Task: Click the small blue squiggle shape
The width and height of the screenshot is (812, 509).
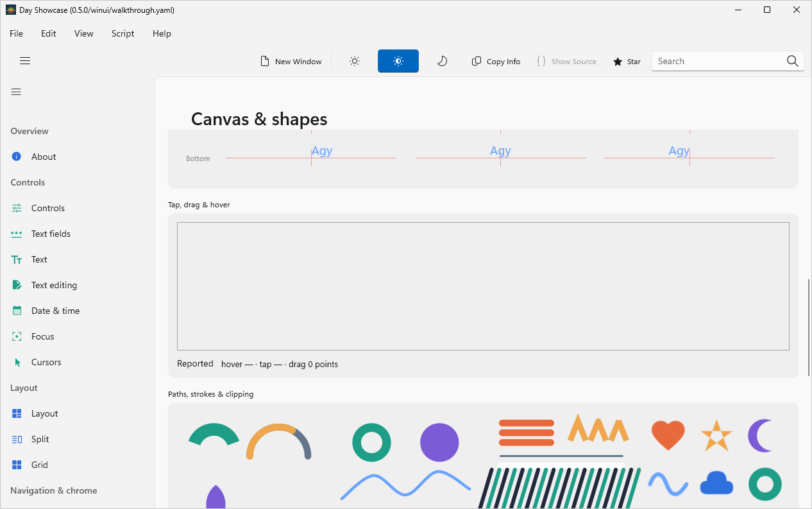Action: point(668,483)
